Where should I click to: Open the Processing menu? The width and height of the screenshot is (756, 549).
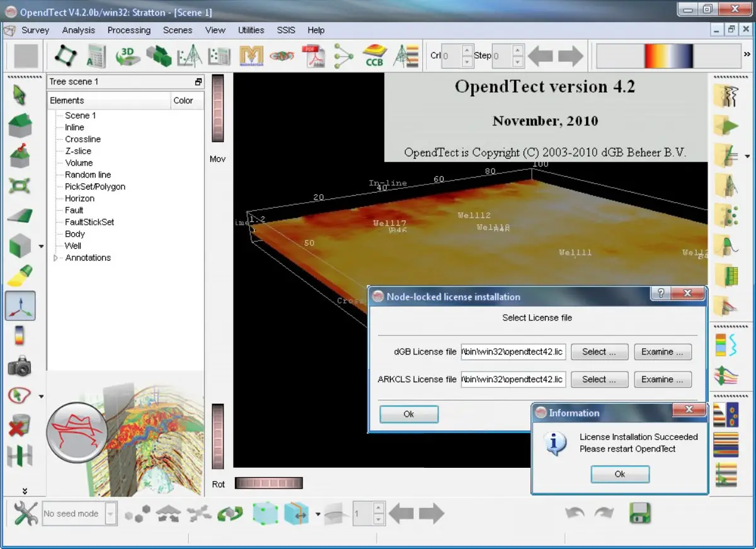point(129,30)
